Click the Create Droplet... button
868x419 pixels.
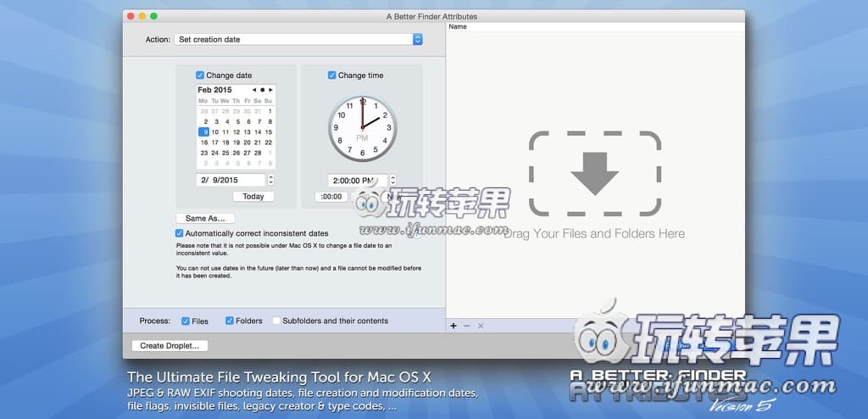[170, 346]
